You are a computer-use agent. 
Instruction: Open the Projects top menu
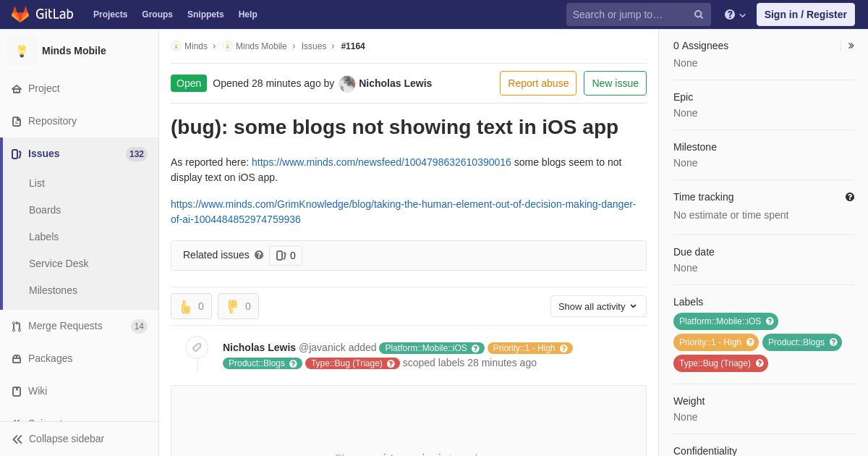(x=110, y=14)
